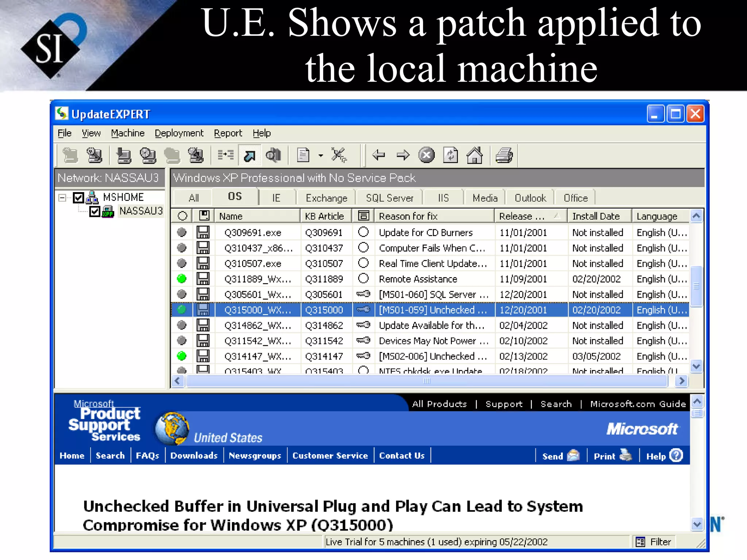The image size is (747, 560).
Task: Click the binoculars find icon in toolbar
Action: 273,155
